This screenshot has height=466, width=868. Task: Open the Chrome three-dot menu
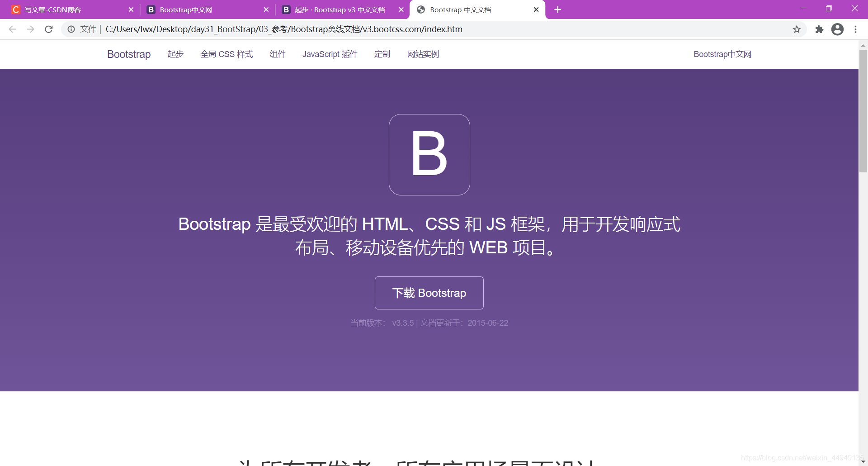coord(855,29)
